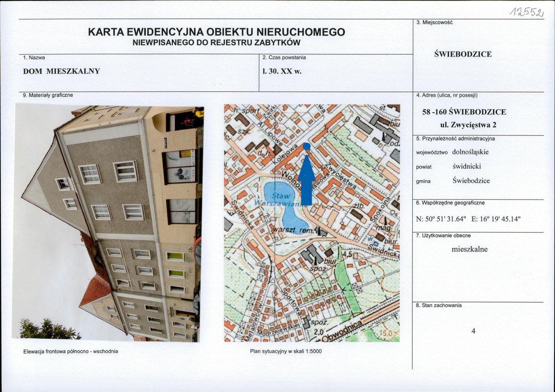Select caption 'Plan sytuacyjny w skali 1:5000'
The image size is (555, 392).
286,351
